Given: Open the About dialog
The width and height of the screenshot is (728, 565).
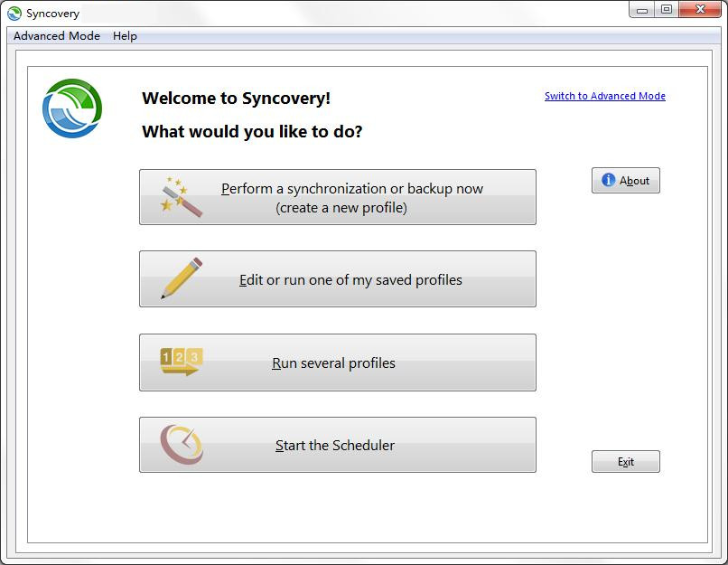Looking at the screenshot, I should pyautogui.click(x=625, y=180).
